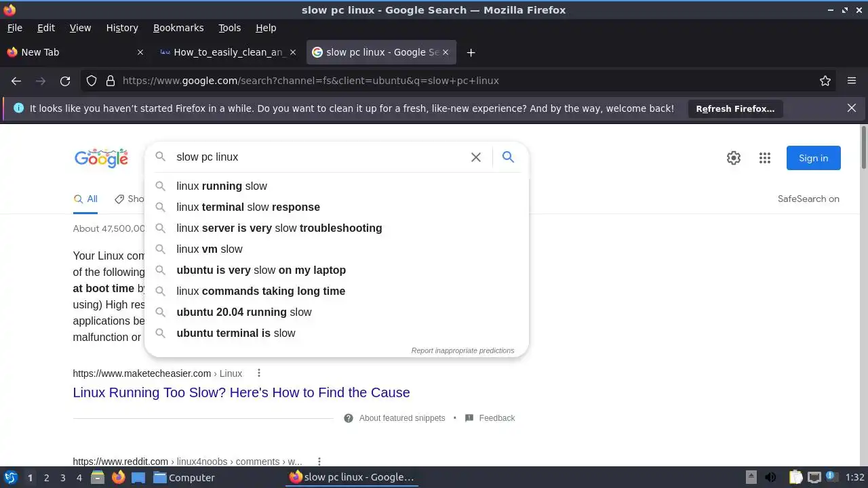Select the All search results tab

tap(85, 199)
